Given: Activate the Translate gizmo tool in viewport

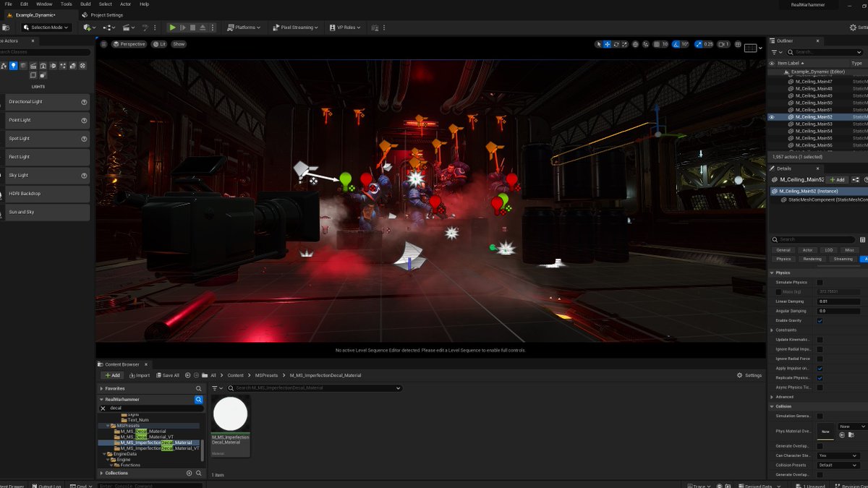Looking at the screenshot, I should pyautogui.click(x=607, y=44).
